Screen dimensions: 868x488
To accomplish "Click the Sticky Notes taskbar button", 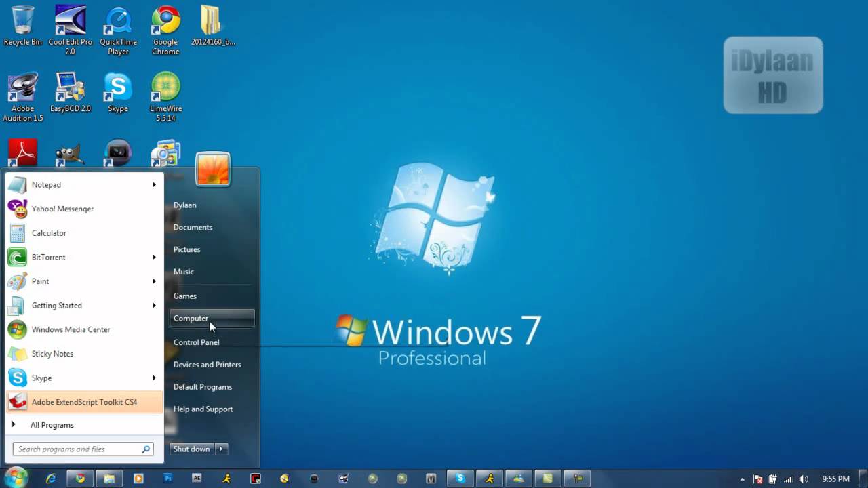I will 547,479.
